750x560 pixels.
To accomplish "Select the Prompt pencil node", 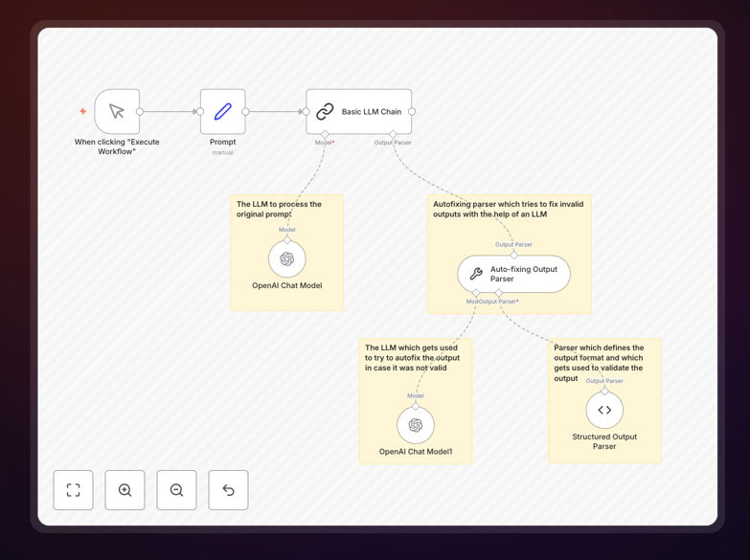I will point(223,111).
